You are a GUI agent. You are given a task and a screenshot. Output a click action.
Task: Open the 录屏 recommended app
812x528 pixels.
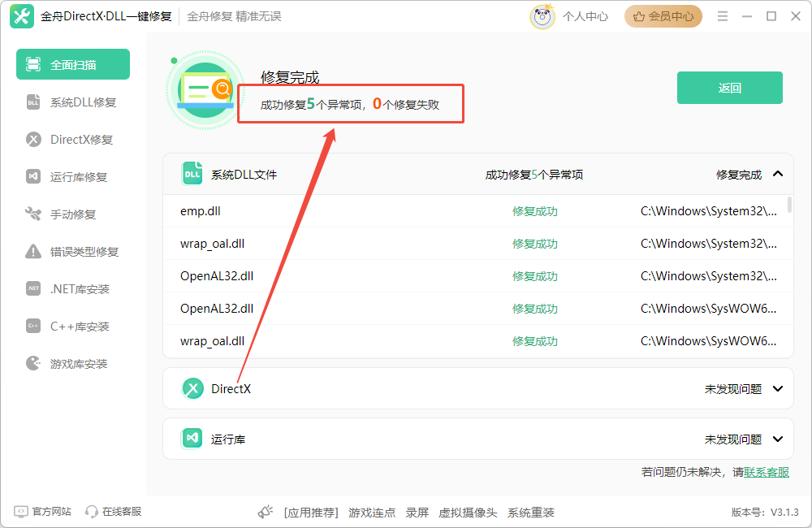pos(417,513)
